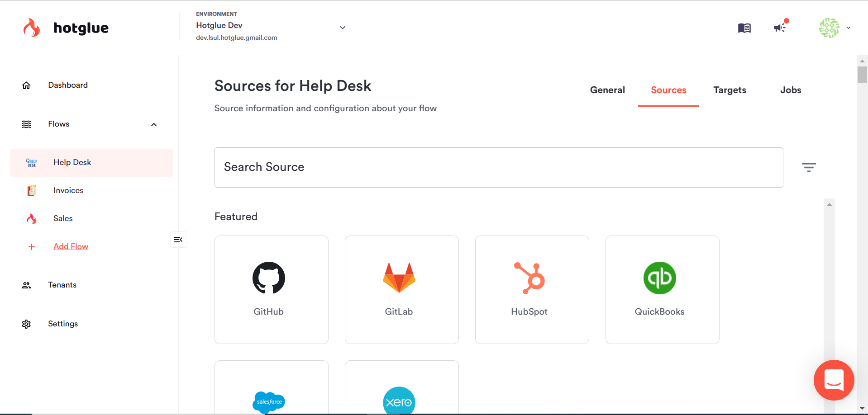Click the page scrollbar down arrow
Image resolution: width=868 pixels, height=415 pixels.
[862, 408]
